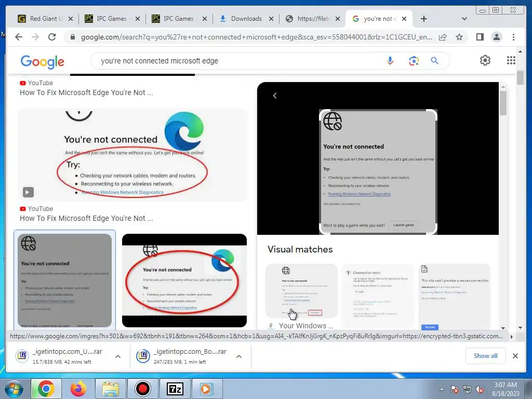Click the browser forward arrow

[x=35, y=37]
